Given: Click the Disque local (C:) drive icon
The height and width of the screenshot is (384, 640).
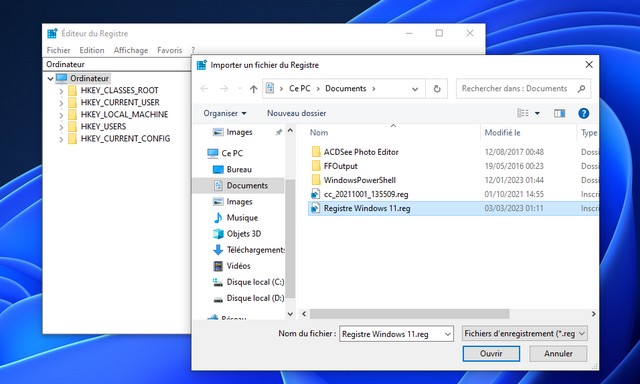Looking at the screenshot, I should click(218, 282).
